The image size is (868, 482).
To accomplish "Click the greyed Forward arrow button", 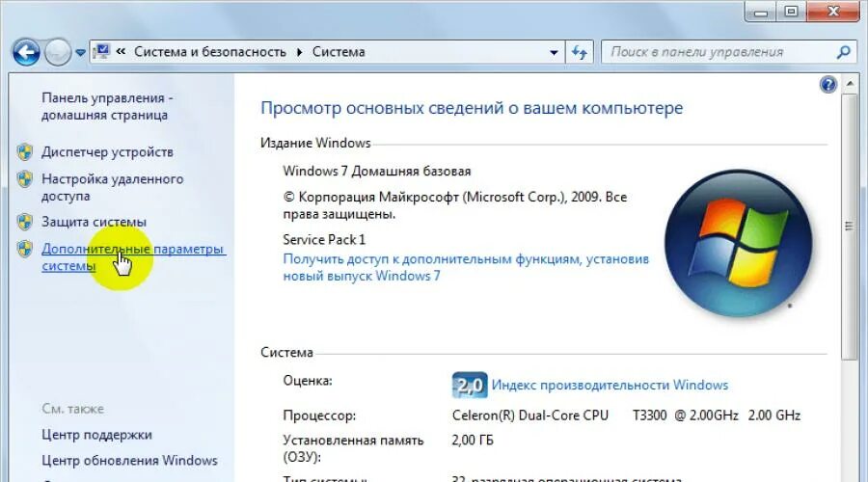I will tap(58, 53).
